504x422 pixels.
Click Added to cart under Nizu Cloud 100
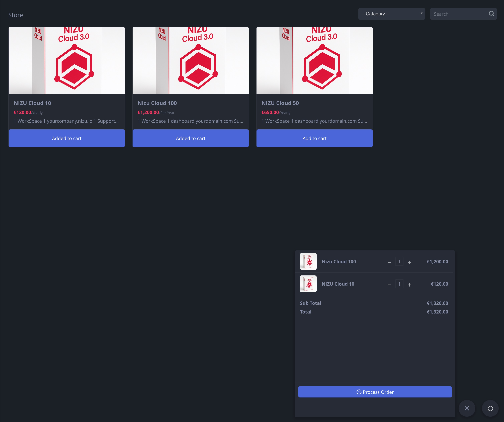pos(191,138)
